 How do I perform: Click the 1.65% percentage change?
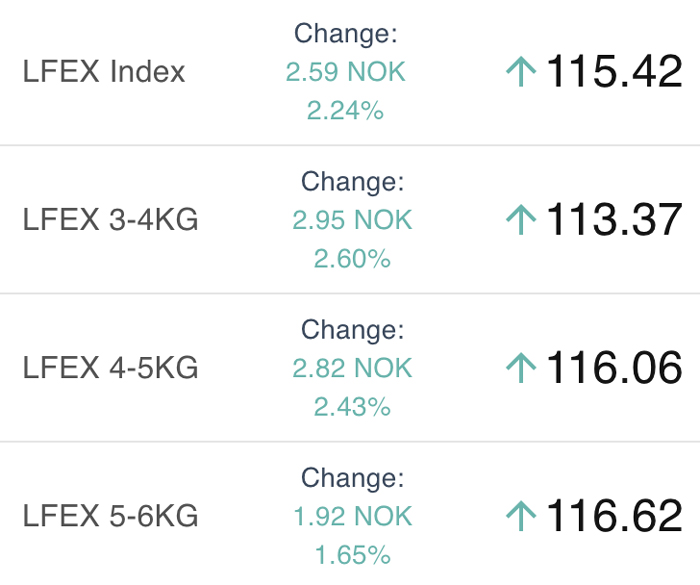[x=352, y=554]
